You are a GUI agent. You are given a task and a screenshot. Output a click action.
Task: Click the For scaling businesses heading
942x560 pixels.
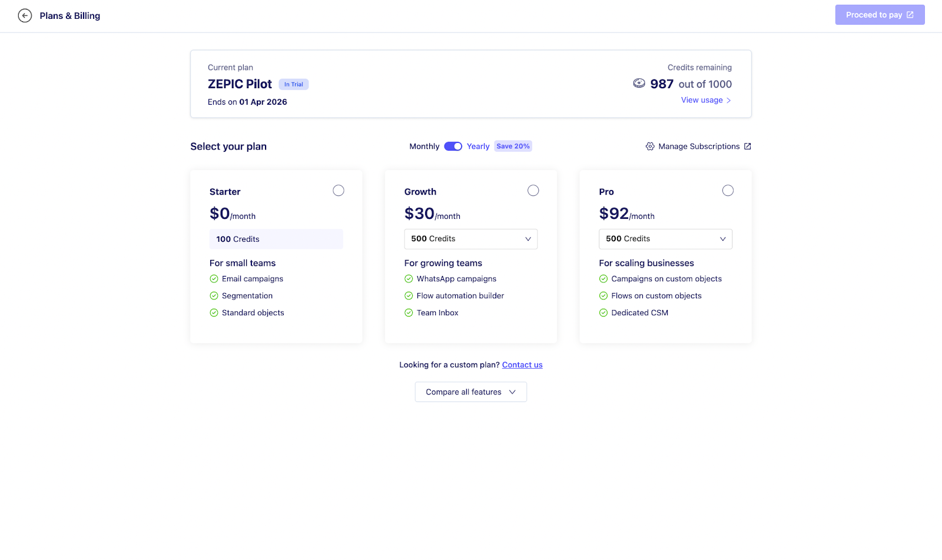pos(646,263)
